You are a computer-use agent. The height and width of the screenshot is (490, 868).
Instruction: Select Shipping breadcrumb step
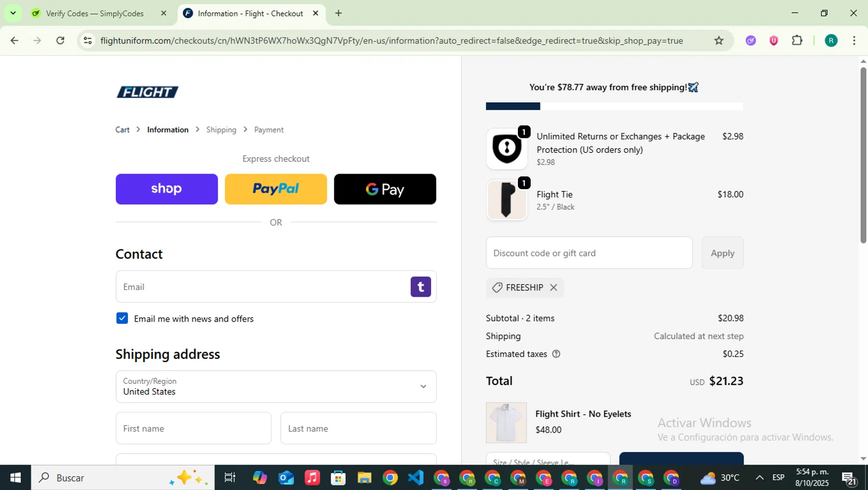(221, 130)
